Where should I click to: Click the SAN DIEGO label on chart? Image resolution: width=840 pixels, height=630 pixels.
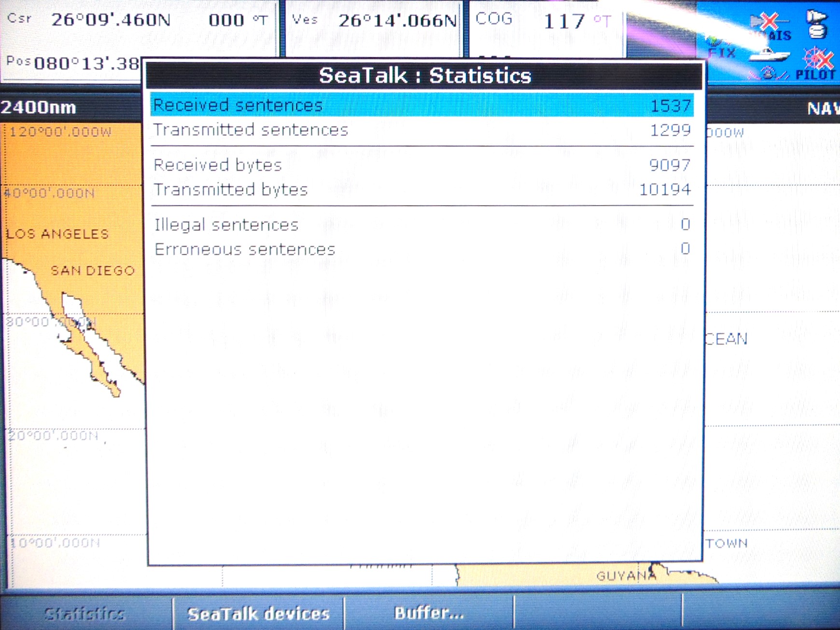[93, 270]
